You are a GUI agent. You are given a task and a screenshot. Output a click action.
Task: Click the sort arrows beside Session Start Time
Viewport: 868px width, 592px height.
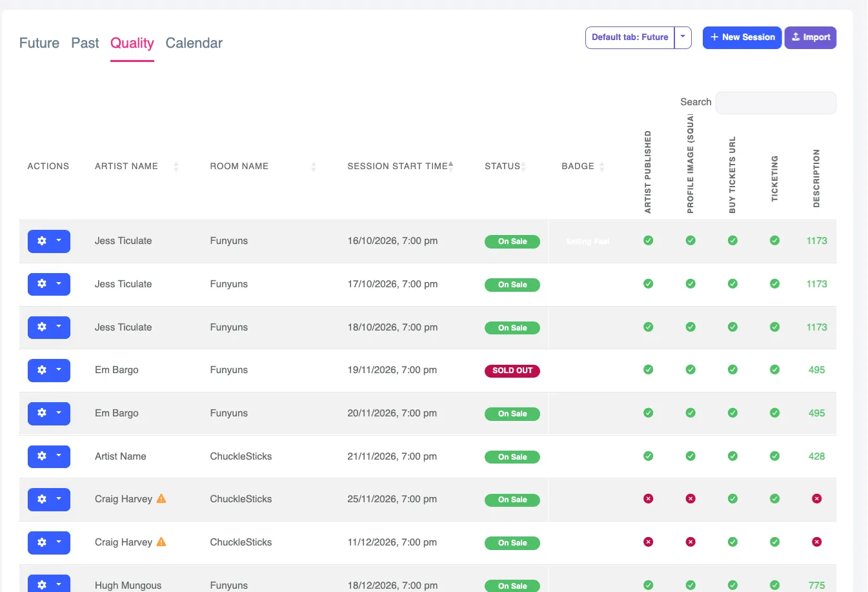point(451,167)
